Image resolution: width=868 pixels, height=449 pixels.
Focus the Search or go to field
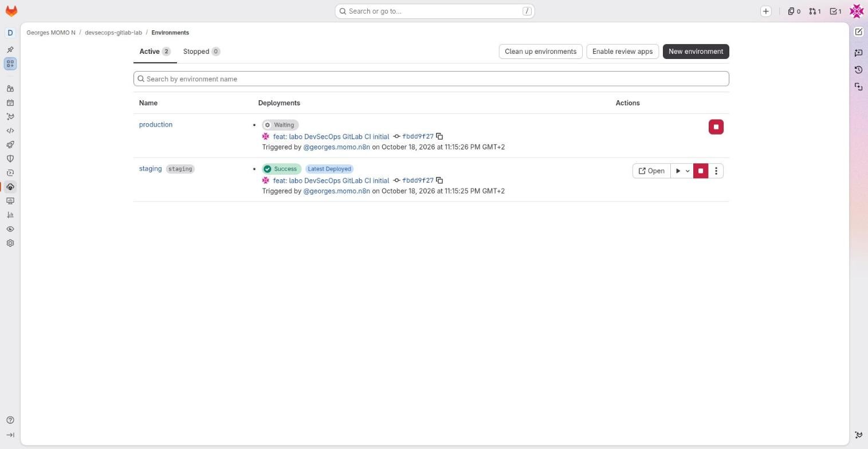coord(435,11)
